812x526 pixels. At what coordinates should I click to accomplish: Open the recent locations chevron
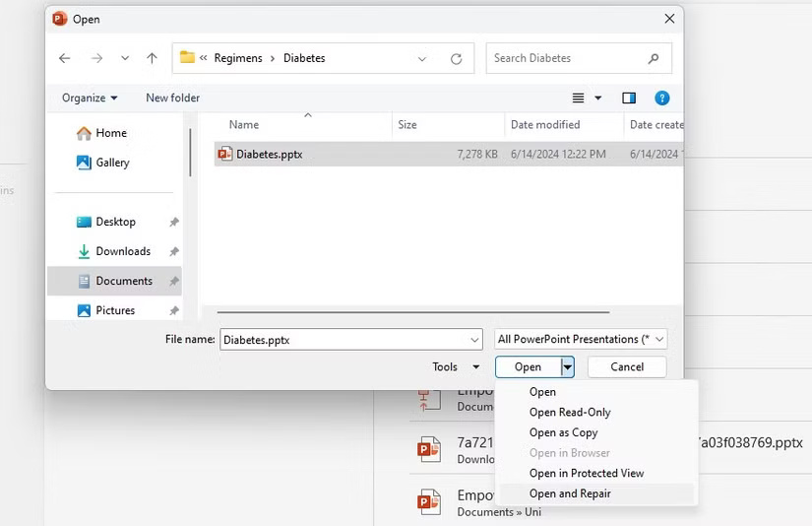[x=125, y=58]
